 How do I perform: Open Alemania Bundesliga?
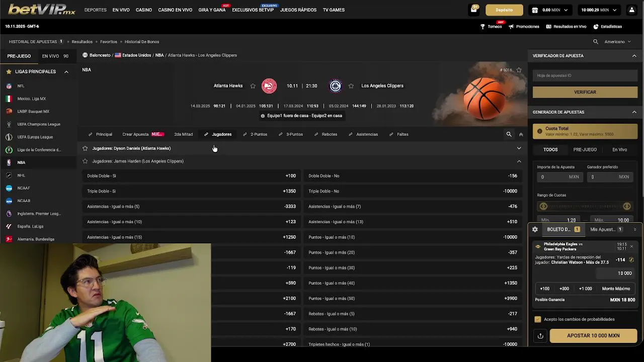(x=36, y=239)
